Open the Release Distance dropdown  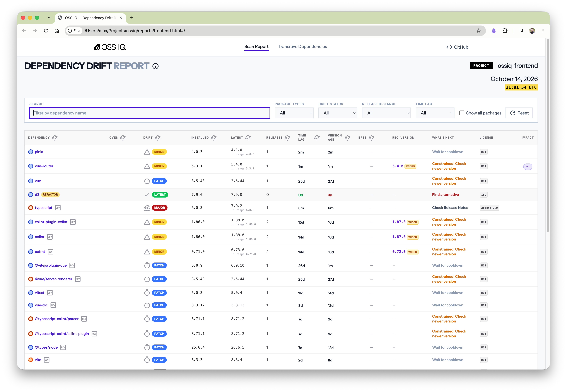coord(386,113)
